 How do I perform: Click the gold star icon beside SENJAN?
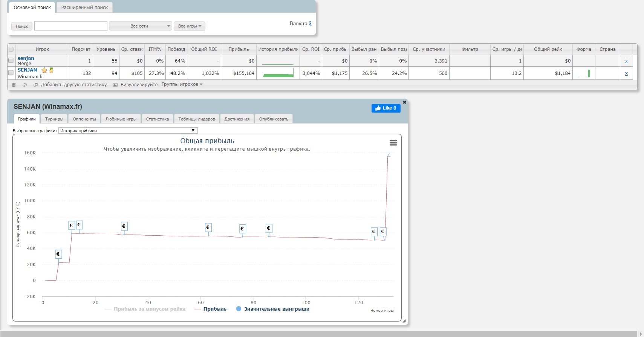[44, 70]
